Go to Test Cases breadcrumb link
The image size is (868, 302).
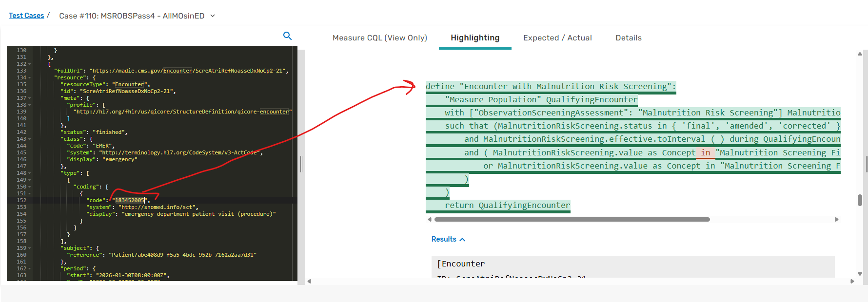tap(26, 16)
